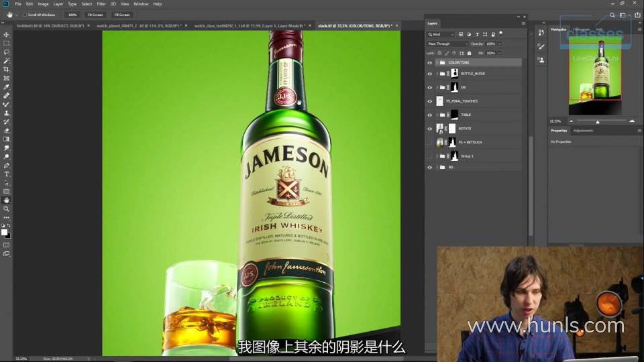Select the Healing Brush tool
The height and width of the screenshot is (362, 644).
pyautogui.click(x=6, y=96)
